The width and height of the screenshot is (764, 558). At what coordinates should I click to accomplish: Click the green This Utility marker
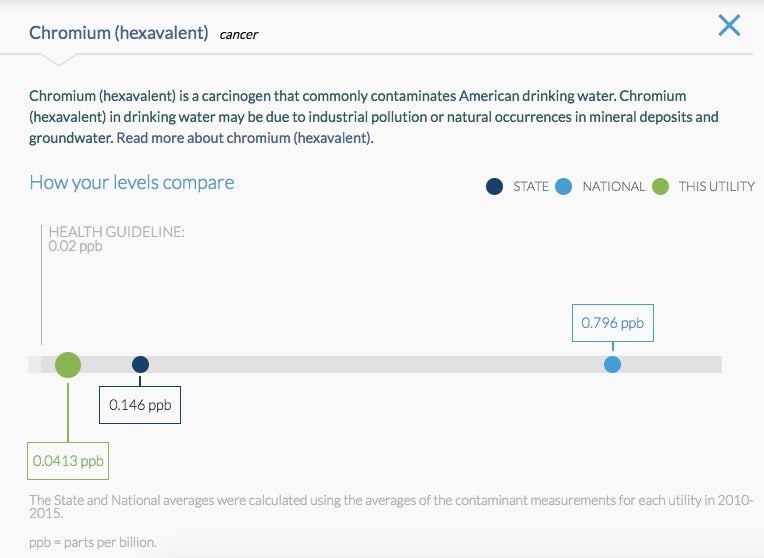(x=68, y=365)
